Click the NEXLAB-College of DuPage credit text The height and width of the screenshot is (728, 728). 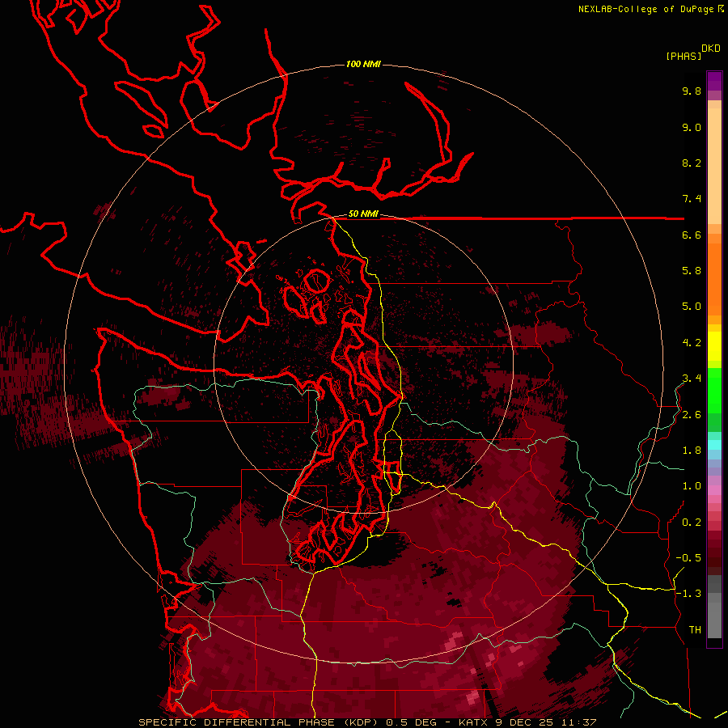click(x=645, y=9)
